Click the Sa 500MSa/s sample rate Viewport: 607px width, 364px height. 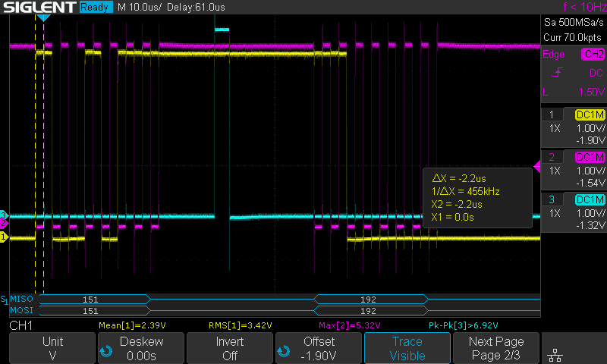574,23
